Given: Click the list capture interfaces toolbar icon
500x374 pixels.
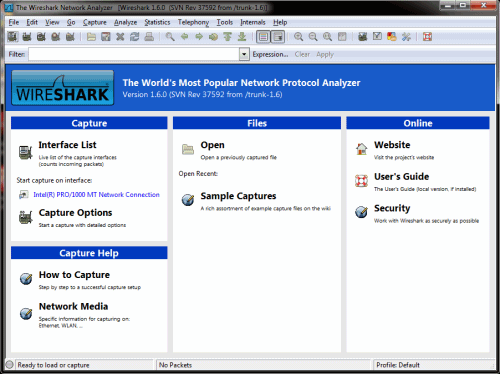Looking at the screenshot, I should tap(13, 36).
